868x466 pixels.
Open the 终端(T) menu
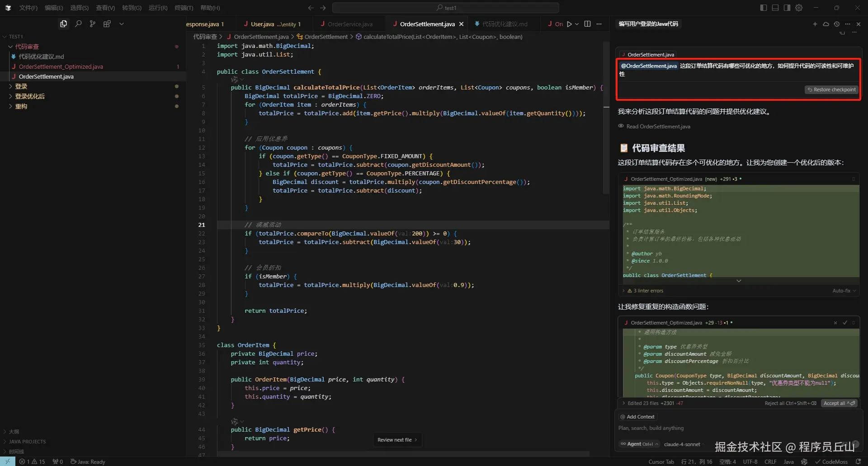[184, 8]
